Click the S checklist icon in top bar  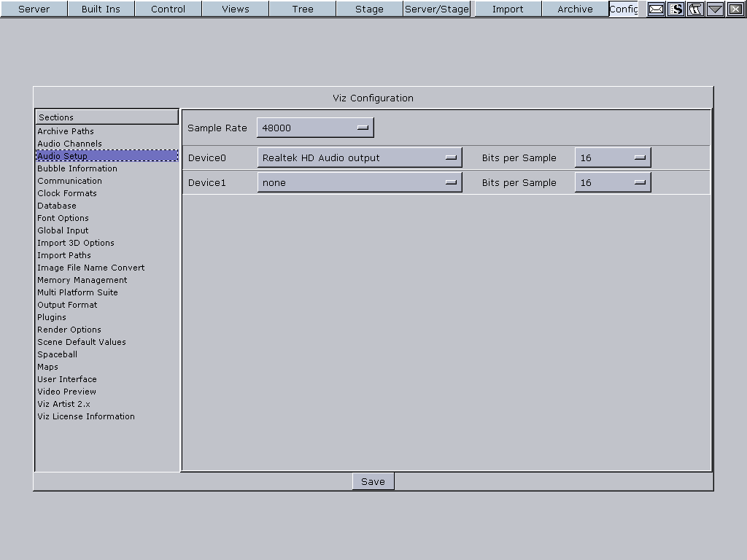[x=676, y=9]
